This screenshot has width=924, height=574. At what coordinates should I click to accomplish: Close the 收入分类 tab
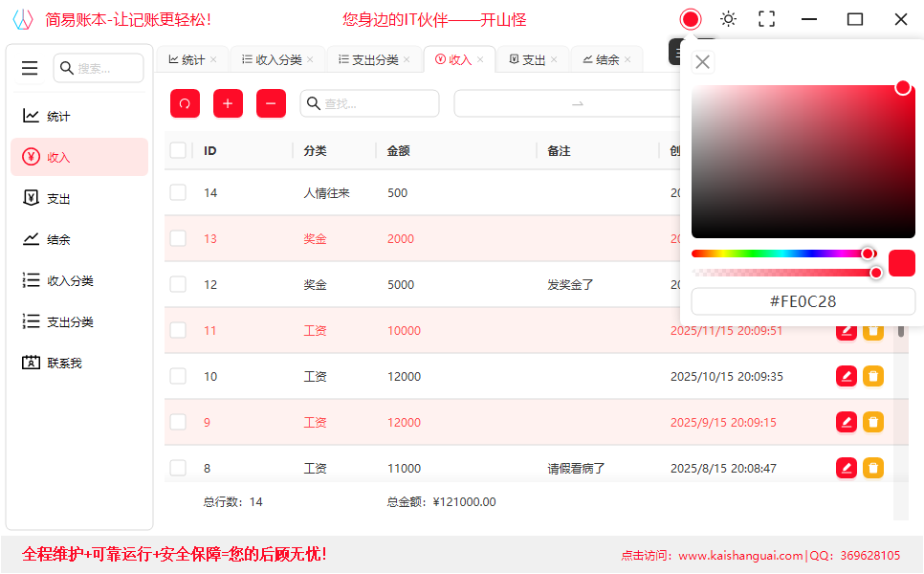[310, 59]
